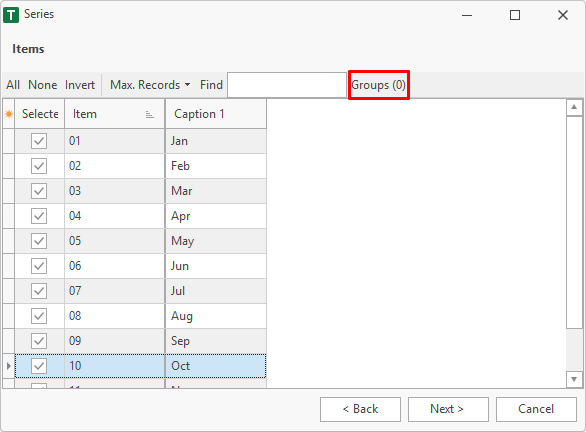This screenshot has width=586, height=432.
Task: Click the scrollbar down arrow
Action: [574, 379]
